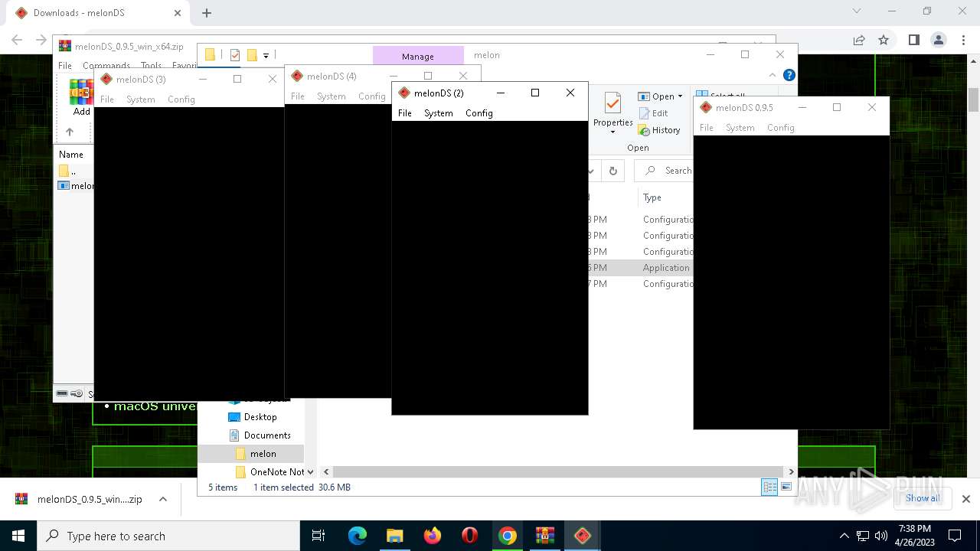Expand Properties dropdown arrow in ribbon
The width and height of the screenshot is (980, 551).
(612, 132)
